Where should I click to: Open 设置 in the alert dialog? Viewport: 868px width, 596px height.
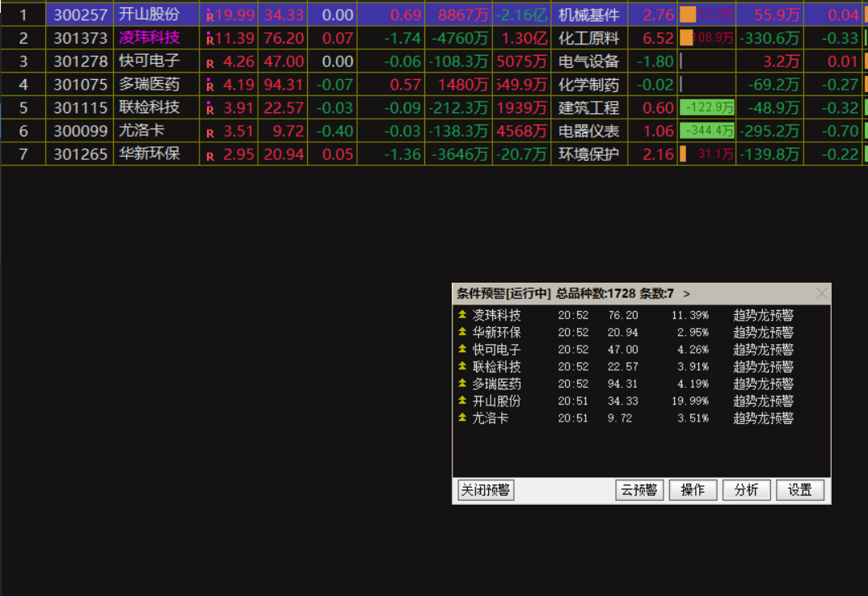[x=800, y=490]
